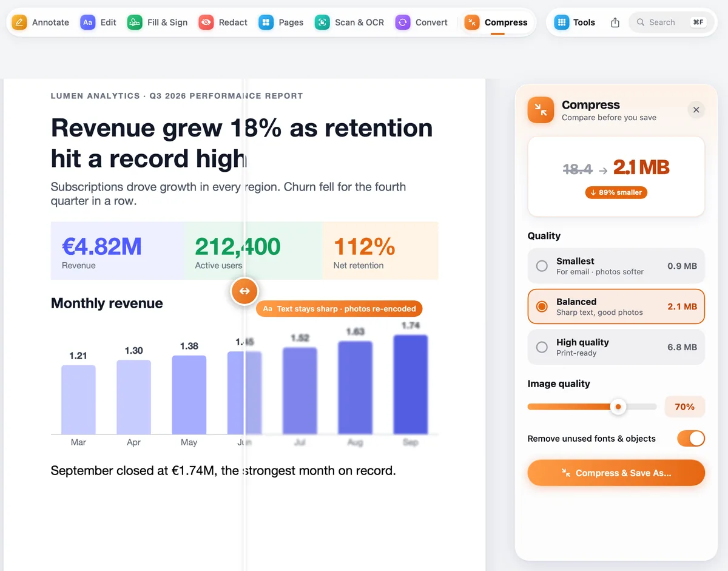Click the "€4.82M" revenue figure
This screenshot has width=728, height=571.
coord(102,246)
